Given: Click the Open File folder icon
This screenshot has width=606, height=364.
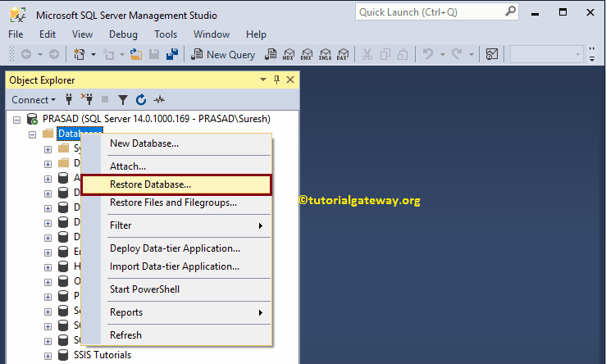Looking at the screenshot, I should (x=135, y=54).
